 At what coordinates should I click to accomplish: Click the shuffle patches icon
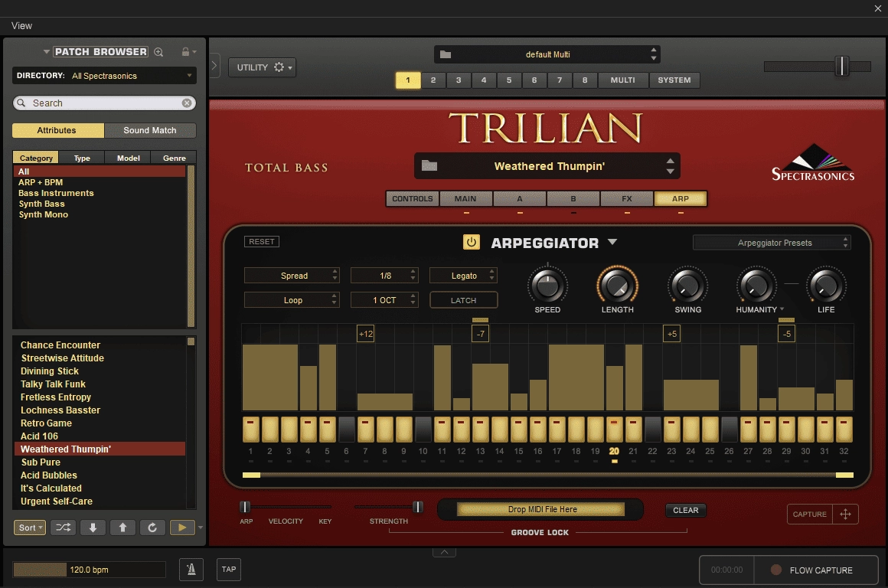click(x=63, y=528)
